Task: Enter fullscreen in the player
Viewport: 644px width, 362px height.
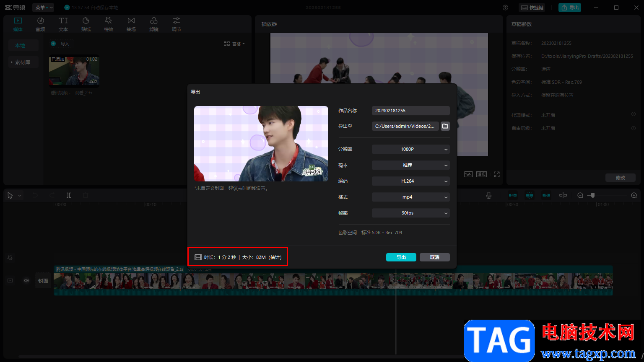Action: (497, 174)
